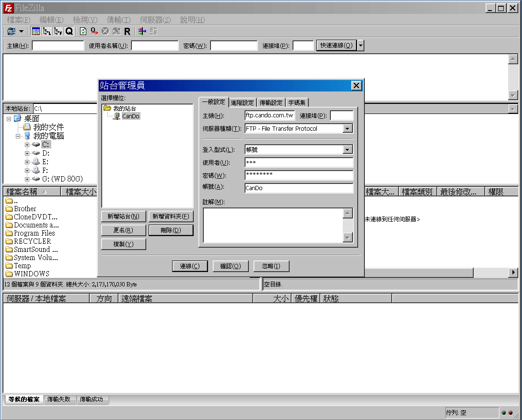Open the Site Manager toolbar icon

[12, 31]
